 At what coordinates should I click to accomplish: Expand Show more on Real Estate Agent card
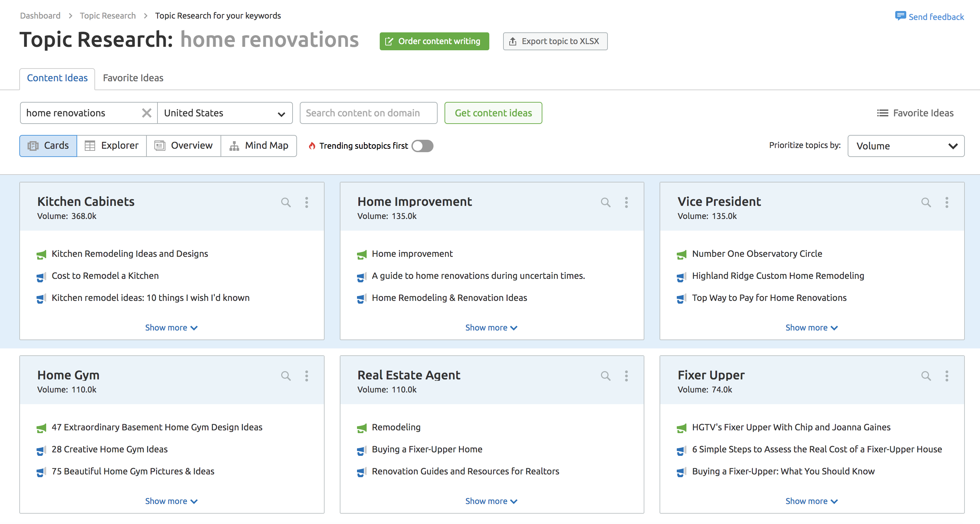point(491,501)
